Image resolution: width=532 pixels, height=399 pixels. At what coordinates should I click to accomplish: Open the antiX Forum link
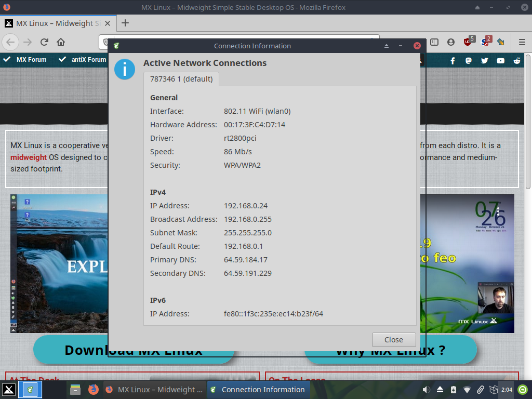pyautogui.click(x=88, y=60)
